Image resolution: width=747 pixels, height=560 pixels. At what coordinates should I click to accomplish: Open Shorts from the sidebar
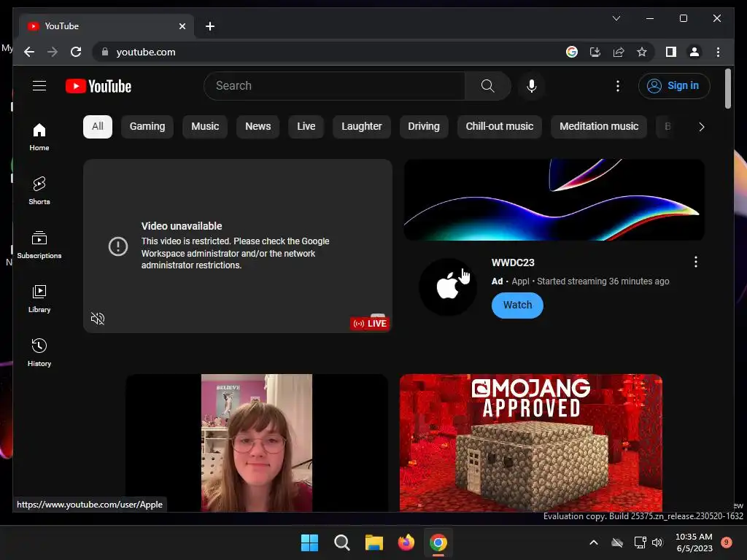(39, 190)
